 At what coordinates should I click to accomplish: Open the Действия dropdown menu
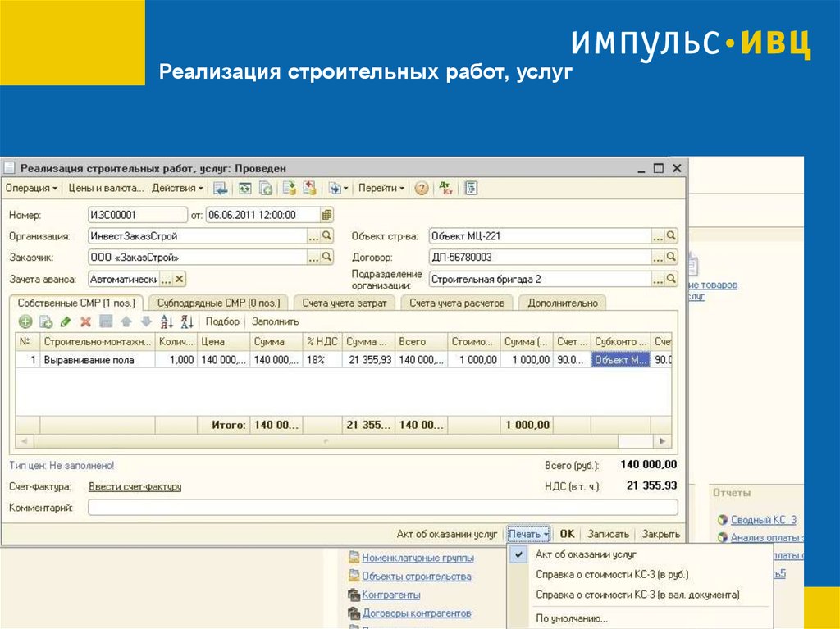[177, 188]
